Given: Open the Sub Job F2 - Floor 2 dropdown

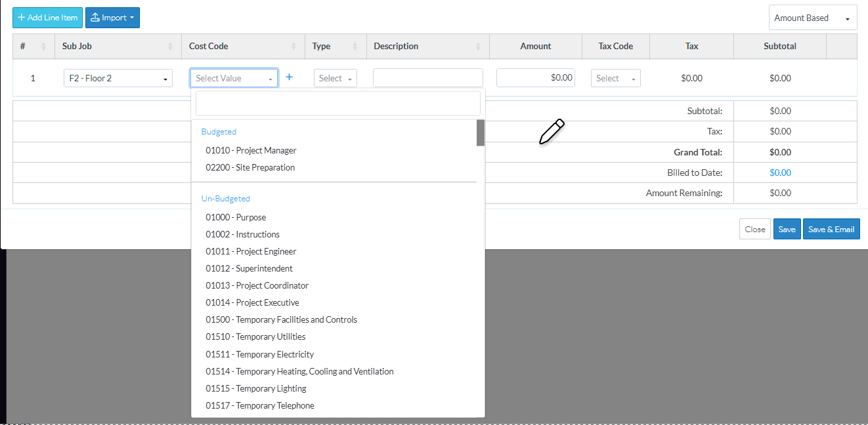Looking at the screenshot, I should click(x=118, y=78).
